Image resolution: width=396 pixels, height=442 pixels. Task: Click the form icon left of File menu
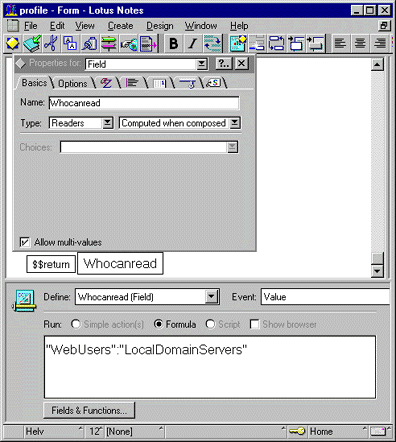coord(13,26)
